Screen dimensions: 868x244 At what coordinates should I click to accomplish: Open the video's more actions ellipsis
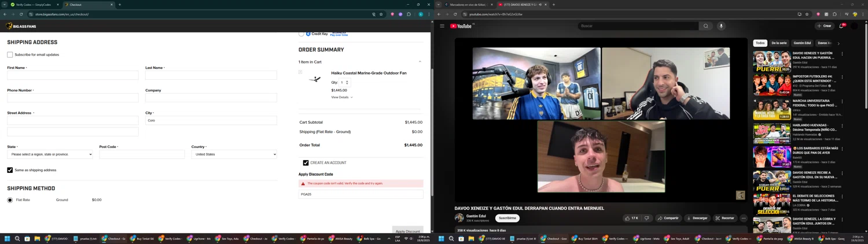pos(744,218)
